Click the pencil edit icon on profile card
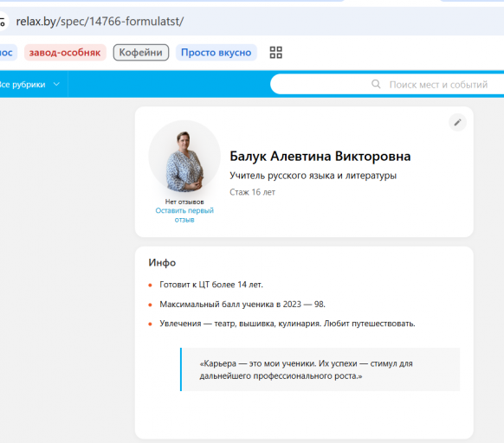 point(457,122)
